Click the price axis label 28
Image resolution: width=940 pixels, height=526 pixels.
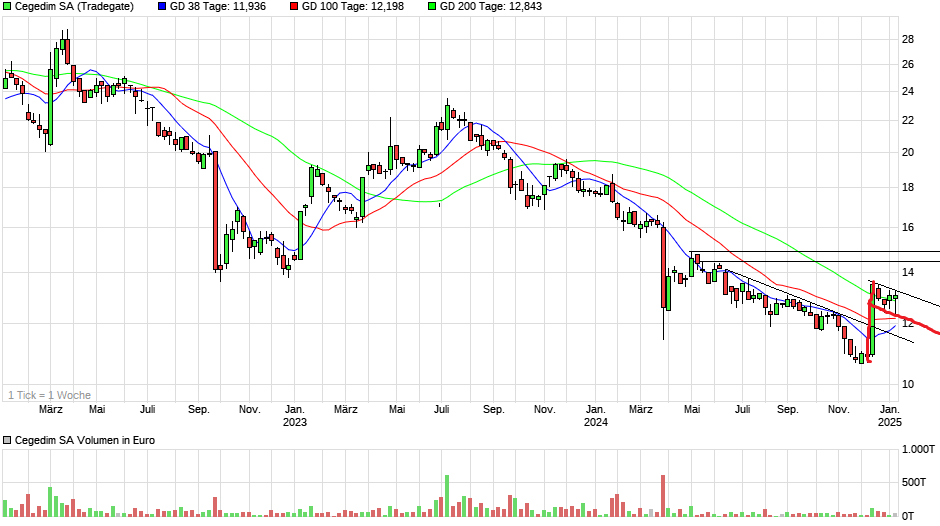pos(908,40)
